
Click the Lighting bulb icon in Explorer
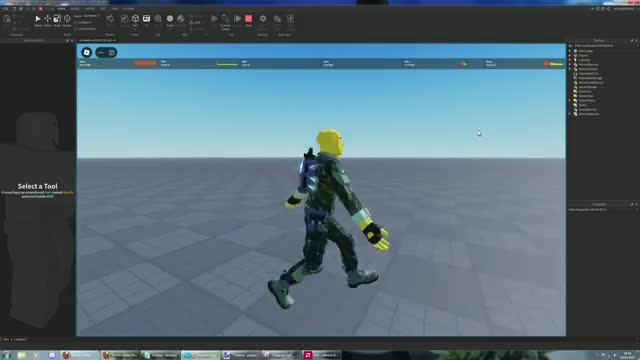point(576,60)
